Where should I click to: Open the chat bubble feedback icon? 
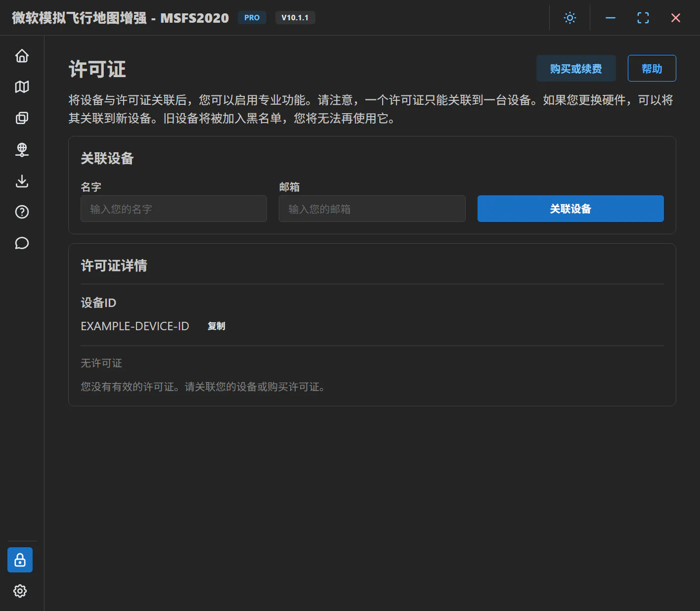[22, 243]
